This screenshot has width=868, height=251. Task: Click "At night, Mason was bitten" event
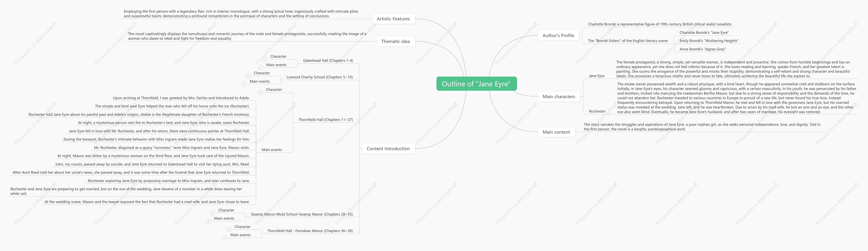pyautogui.click(x=153, y=156)
